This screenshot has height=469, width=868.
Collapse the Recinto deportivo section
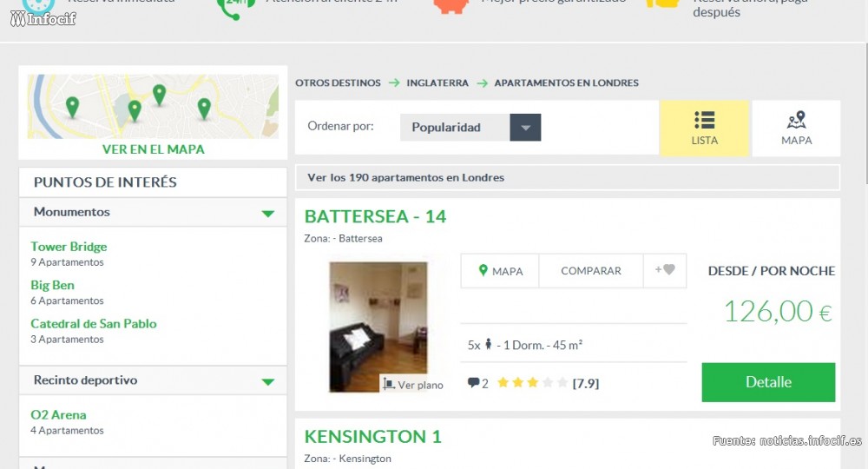click(267, 381)
